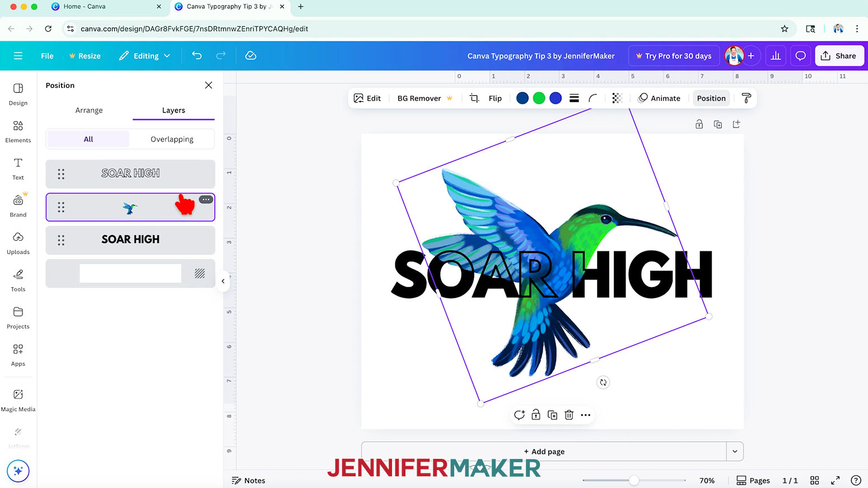The width and height of the screenshot is (868, 488).
Task: Switch to the Layers tab
Action: pos(174,110)
